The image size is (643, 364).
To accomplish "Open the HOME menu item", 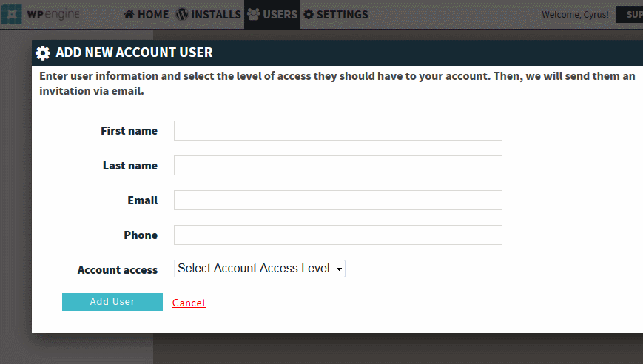I will coord(147,15).
